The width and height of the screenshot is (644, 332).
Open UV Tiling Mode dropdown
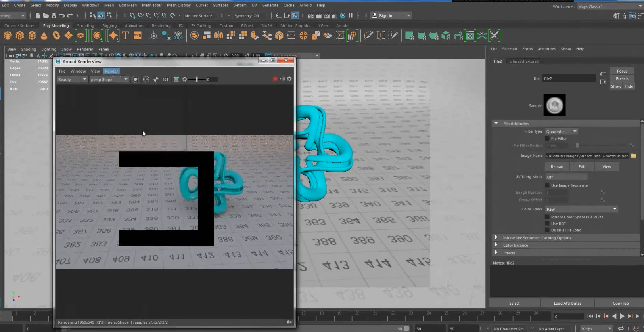click(566, 177)
